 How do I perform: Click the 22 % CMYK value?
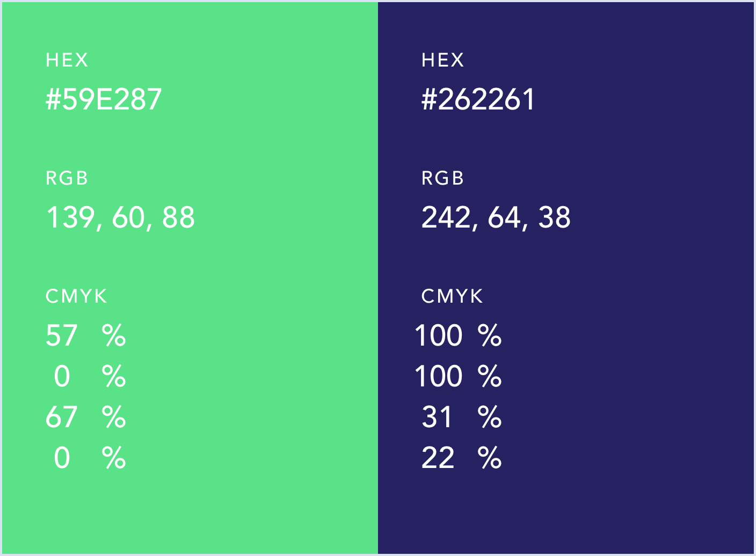461,458
